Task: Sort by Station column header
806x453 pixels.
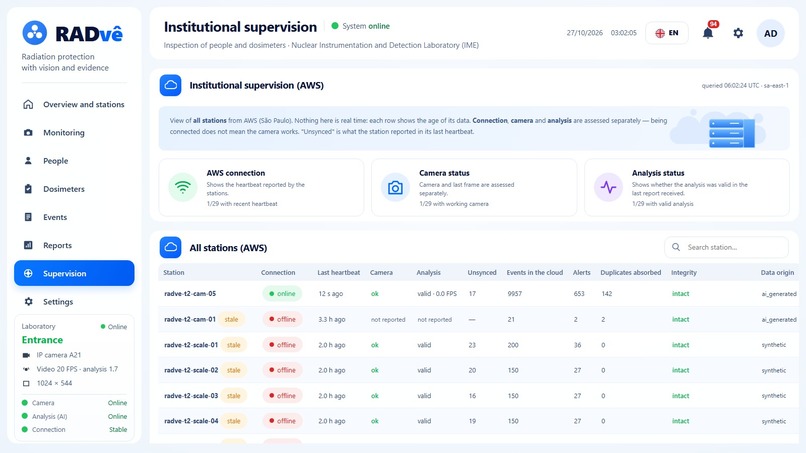Action: pos(174,273)
